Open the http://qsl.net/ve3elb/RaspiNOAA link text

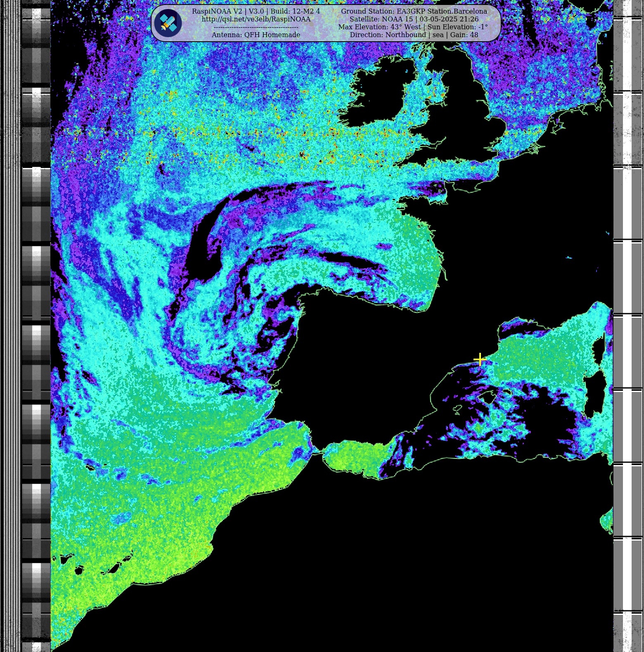[x=256, y=19]
